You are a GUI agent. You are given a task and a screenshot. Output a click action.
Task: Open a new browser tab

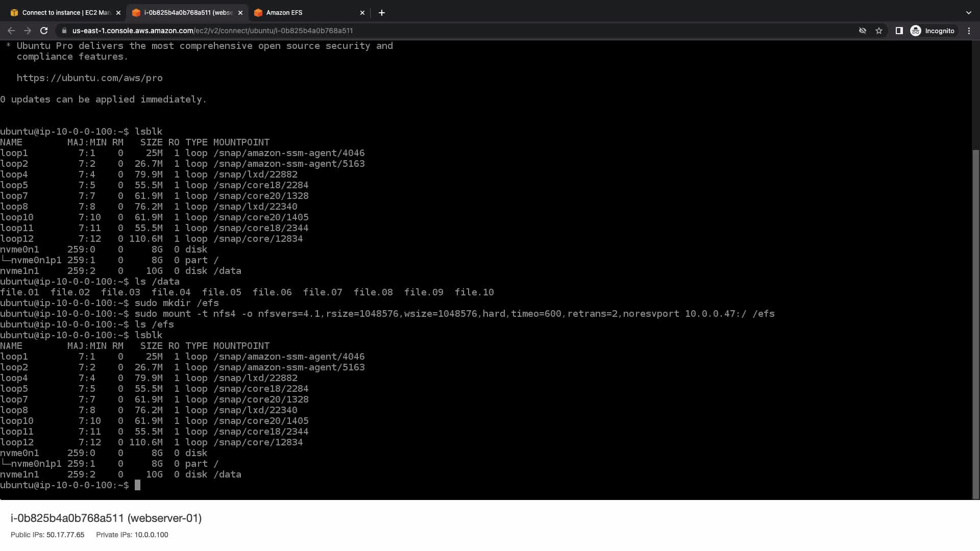pos(382,13)
